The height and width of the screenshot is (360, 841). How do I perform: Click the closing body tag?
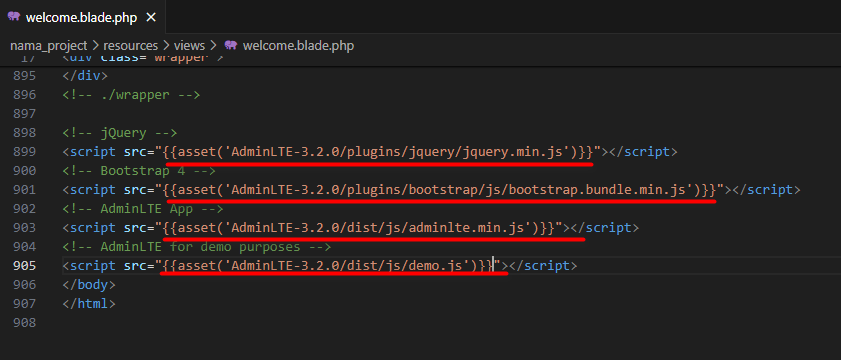[89, 284]
